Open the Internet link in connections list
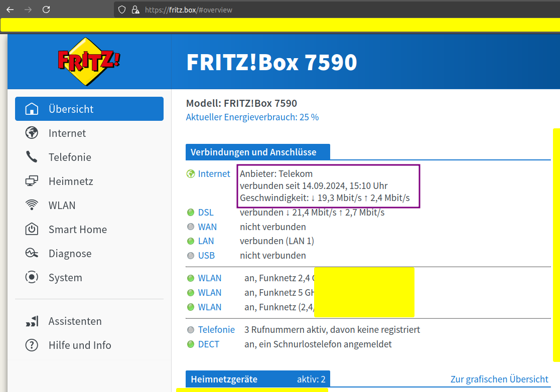560x392 pixels. 214,174
